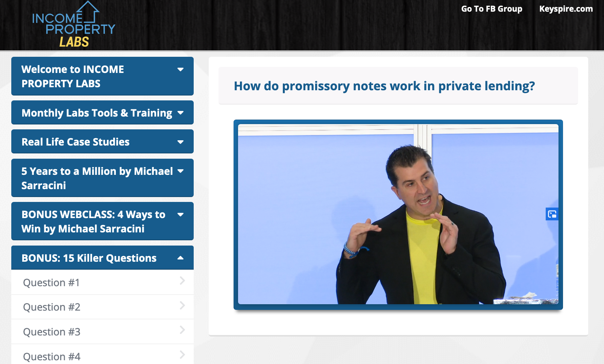Click the chevron arrow beside Question #4
604x364 pixels.
182,355
